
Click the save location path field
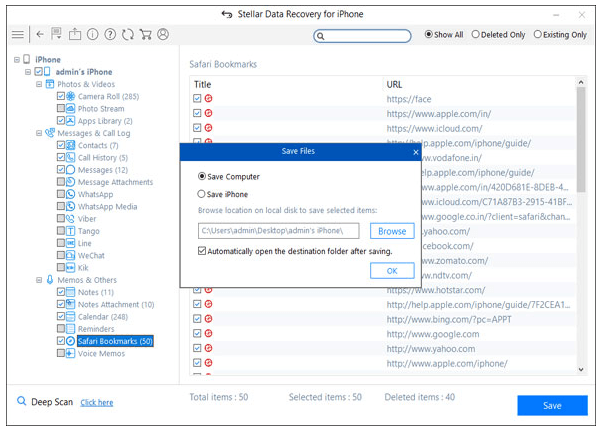click(279, 231)
